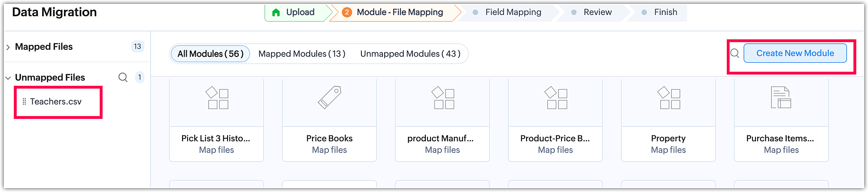The image size is (868, 192).
Task: Collapse the Unmapped Files section
Action: 8,78
